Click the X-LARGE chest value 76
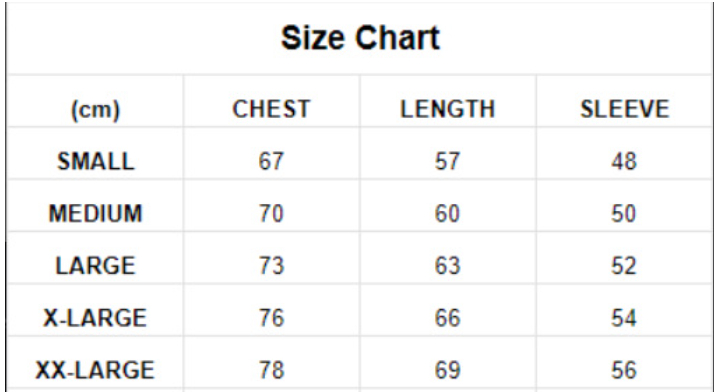This screenshot has height=392, width=714. pos(271,318)
